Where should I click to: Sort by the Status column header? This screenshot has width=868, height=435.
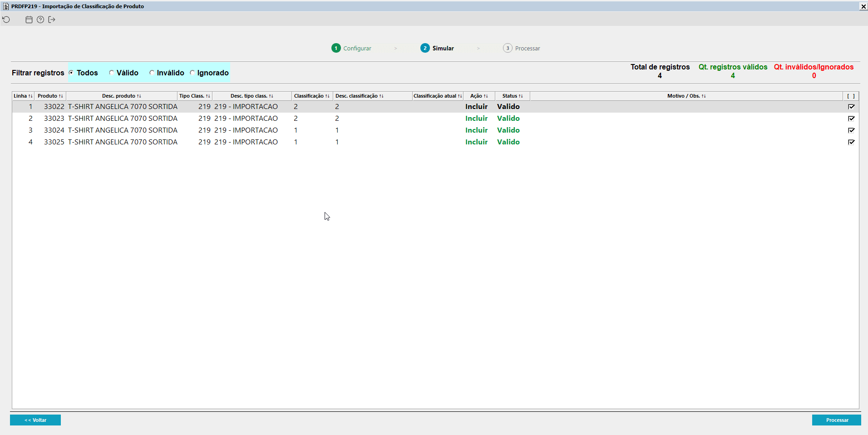(x=513, y=96)
